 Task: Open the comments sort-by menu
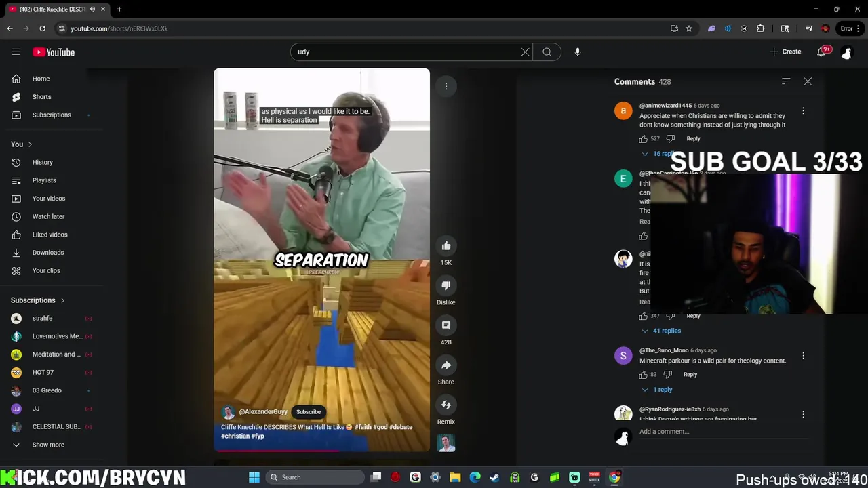point(786,81)
